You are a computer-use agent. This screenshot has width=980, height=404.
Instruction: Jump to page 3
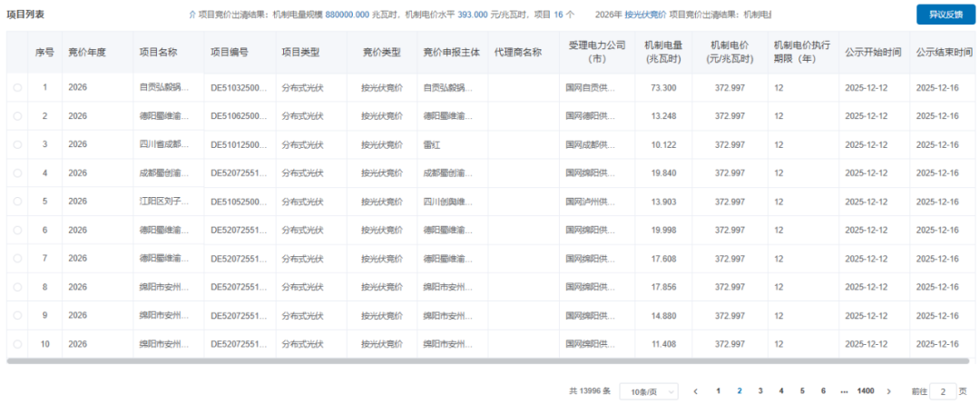point(759,391)
